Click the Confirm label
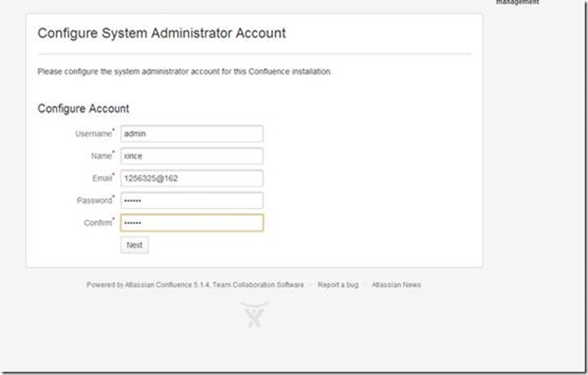The height and width of the screenshot is (375, 588). 99,222
